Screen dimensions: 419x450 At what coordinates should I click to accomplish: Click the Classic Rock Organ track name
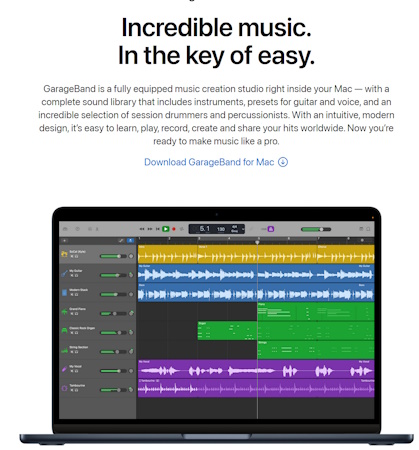tap(82, 328)
